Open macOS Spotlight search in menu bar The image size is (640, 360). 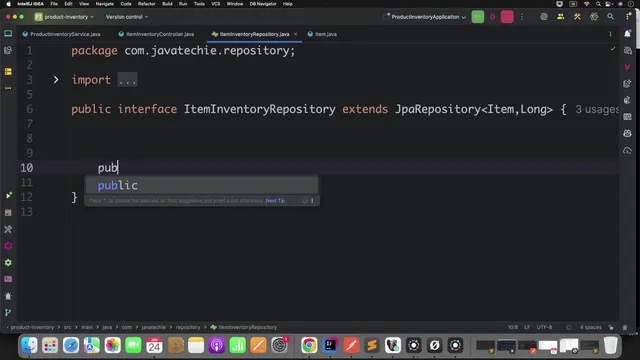point(598,4)
